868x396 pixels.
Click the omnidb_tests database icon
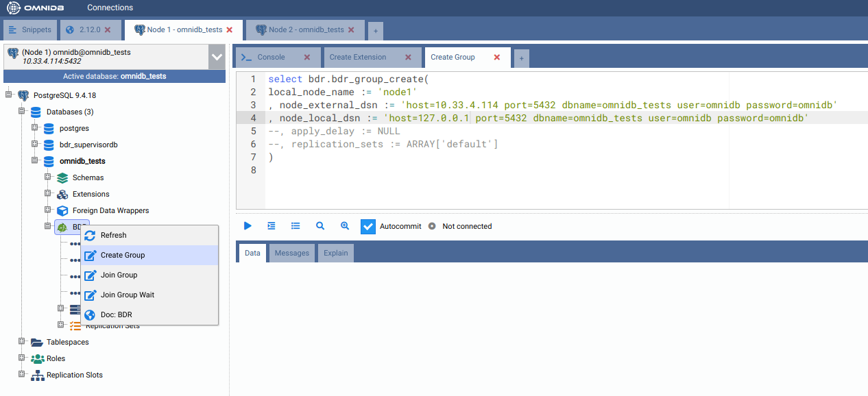click(x=49, y=161)
